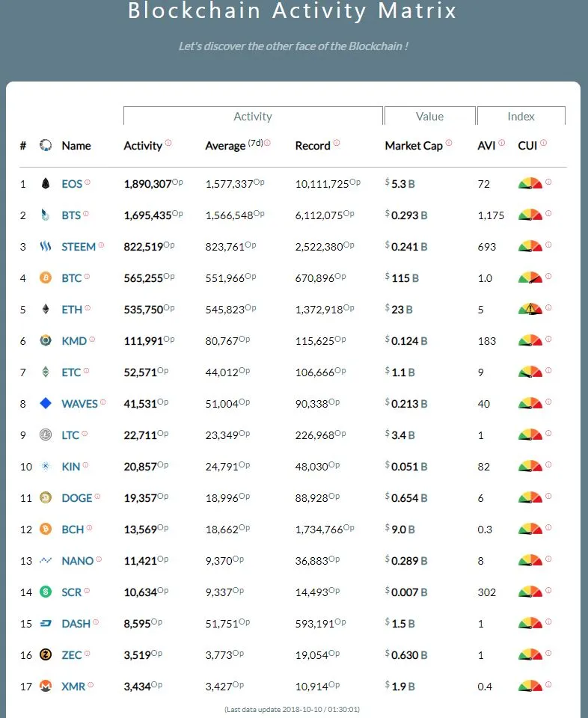Click the BTC orange coin logo
This screenshot has width=588, height=718.
(x=46, y=277)
